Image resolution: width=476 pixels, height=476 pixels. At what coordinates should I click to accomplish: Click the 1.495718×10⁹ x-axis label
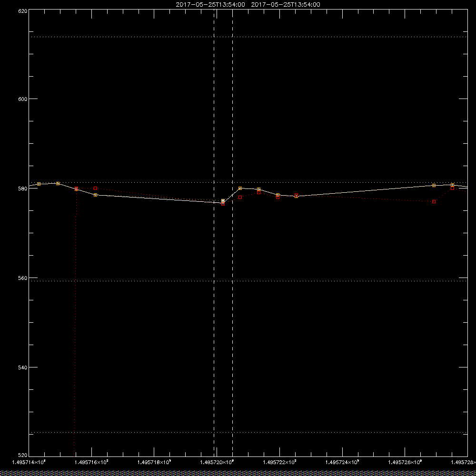click(x=154, y=462)
